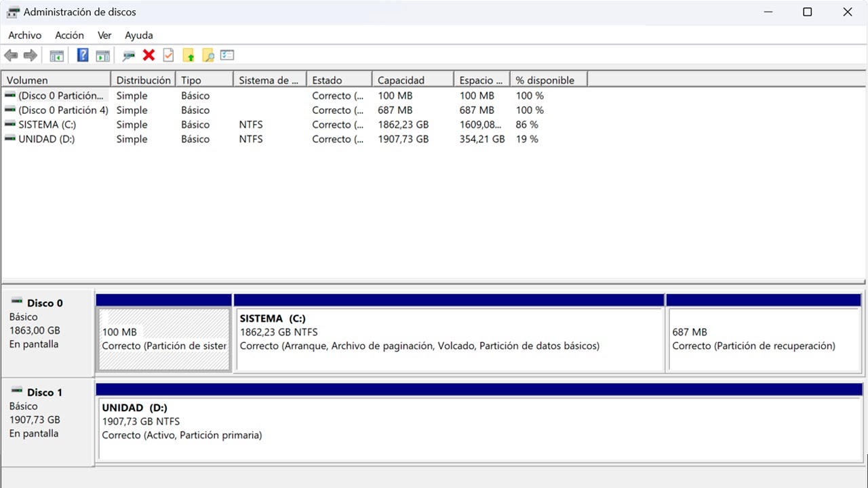
Task: Click the Forward arrow toolbar icon
Action: pos(30,56)
